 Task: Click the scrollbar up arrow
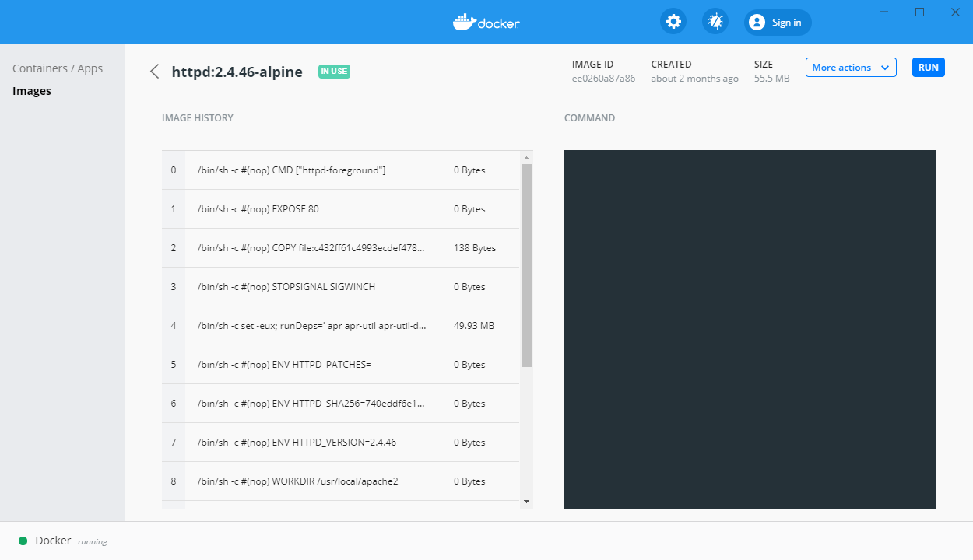coord(526,157)
